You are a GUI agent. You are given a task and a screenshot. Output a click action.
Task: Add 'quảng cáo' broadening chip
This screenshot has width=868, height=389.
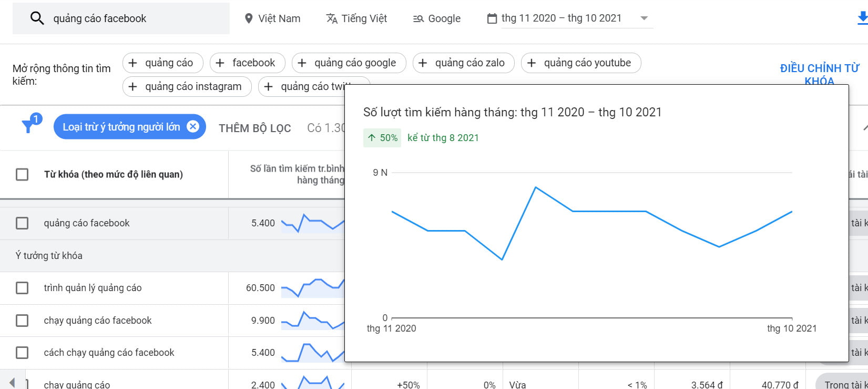[x=163, y=63]
